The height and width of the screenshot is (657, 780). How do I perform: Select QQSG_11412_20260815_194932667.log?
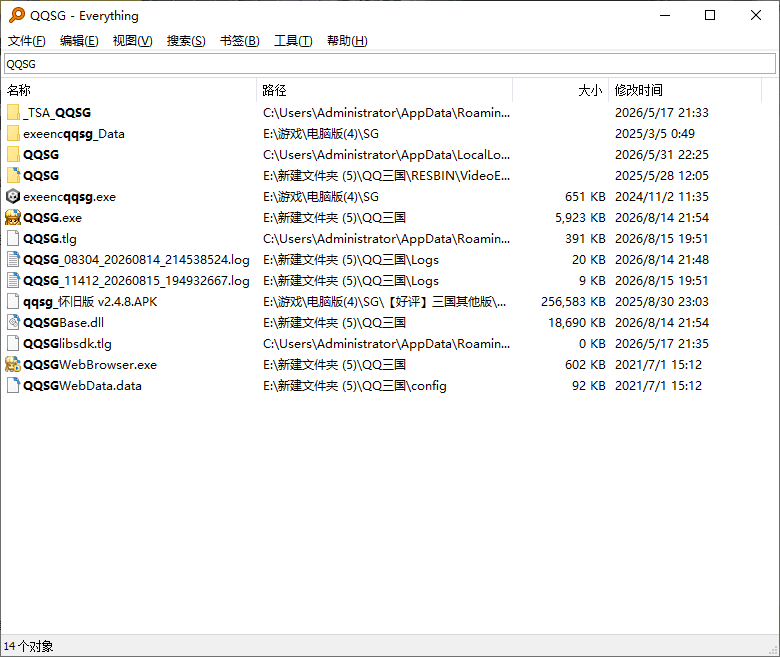click(x=136, y=281)
